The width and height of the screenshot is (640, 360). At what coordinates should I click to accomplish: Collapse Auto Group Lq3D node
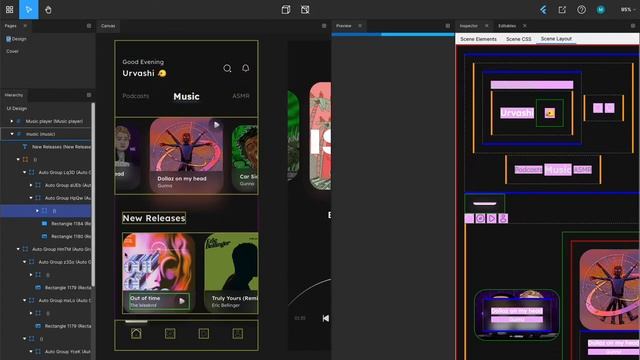click(x=24, y=172)
